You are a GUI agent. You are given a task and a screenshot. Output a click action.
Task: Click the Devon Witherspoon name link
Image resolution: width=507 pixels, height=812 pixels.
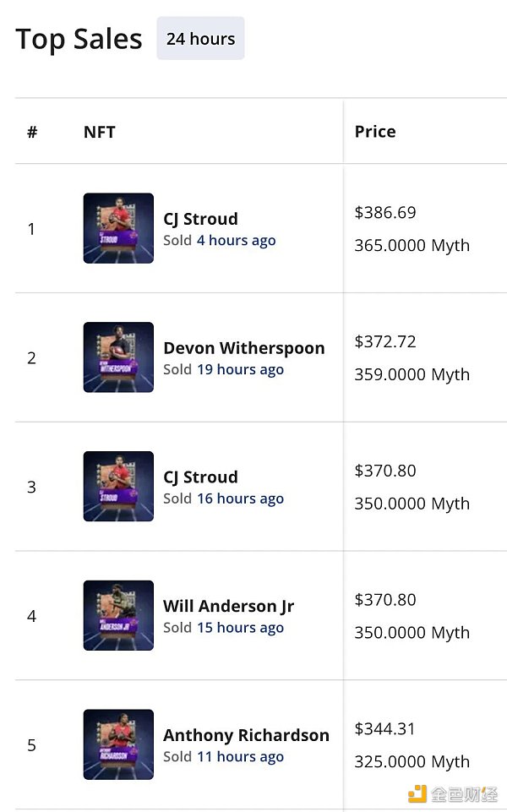(x=243, y=348)
